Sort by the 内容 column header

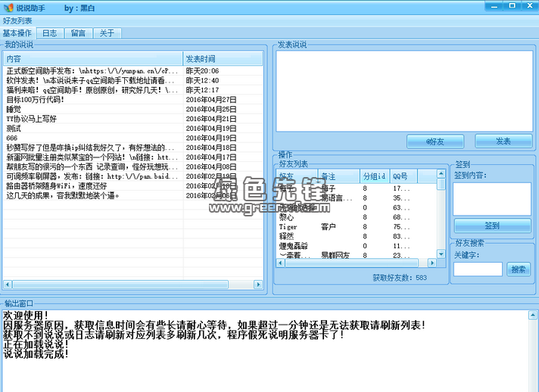pos(93,59)
